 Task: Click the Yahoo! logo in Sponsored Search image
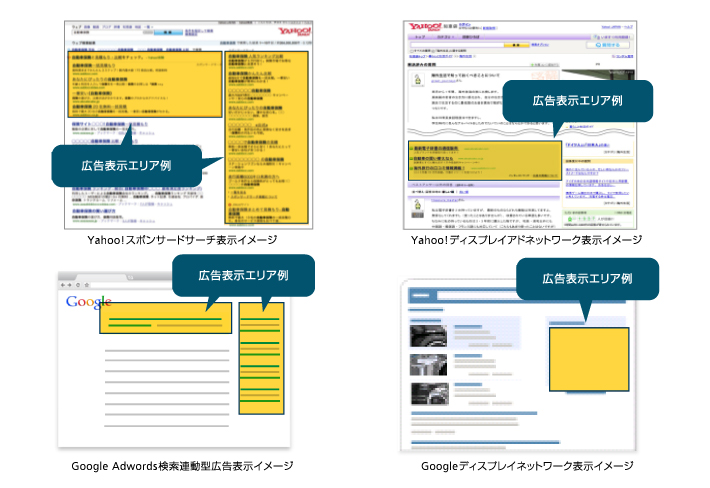(294, 31)
